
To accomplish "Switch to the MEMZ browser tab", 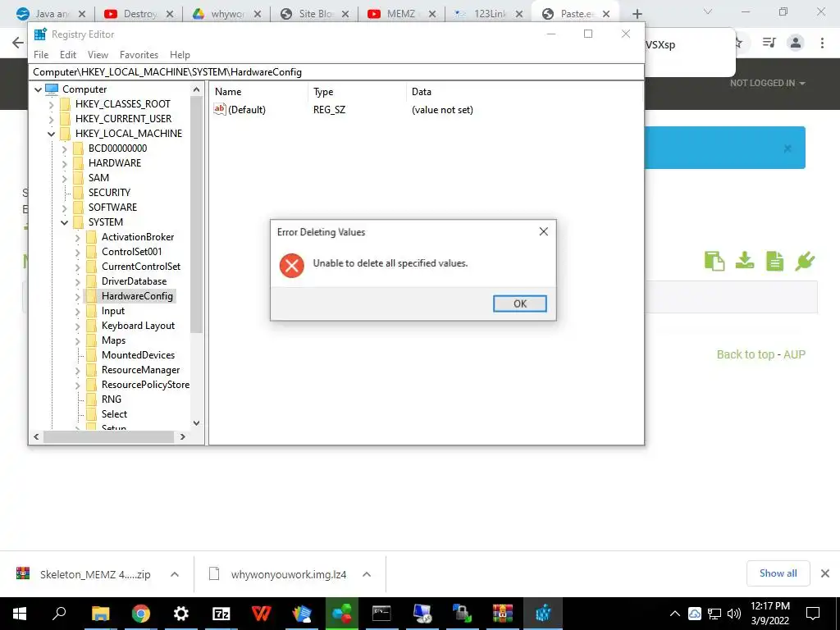I will tap(400, 14).
